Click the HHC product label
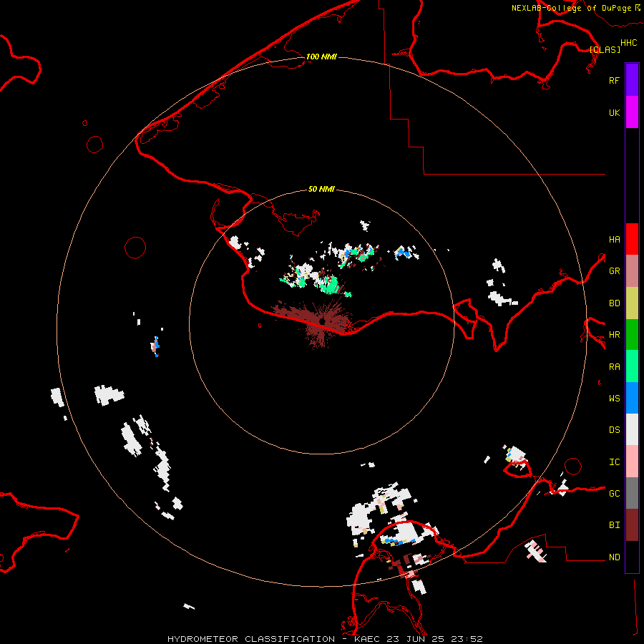The width and height of the screenshot is (644, 644). 629,43
